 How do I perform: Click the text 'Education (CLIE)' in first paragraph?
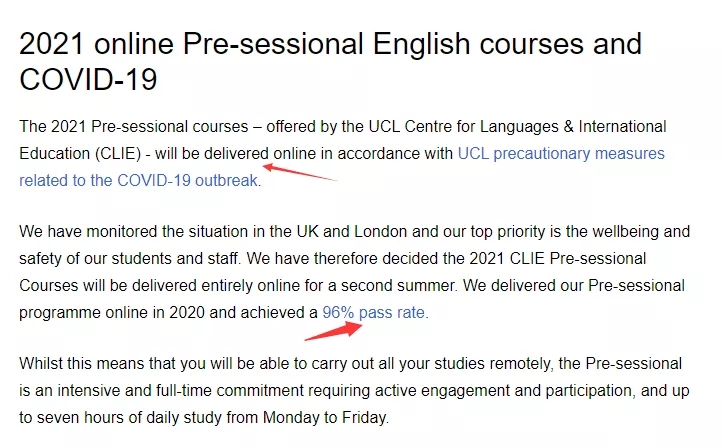click(x=80, y=154)
